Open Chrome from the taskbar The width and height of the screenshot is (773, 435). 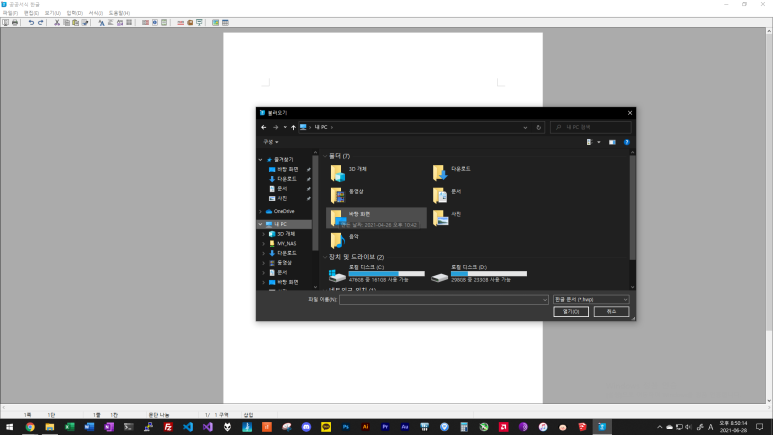pos(30,427)
